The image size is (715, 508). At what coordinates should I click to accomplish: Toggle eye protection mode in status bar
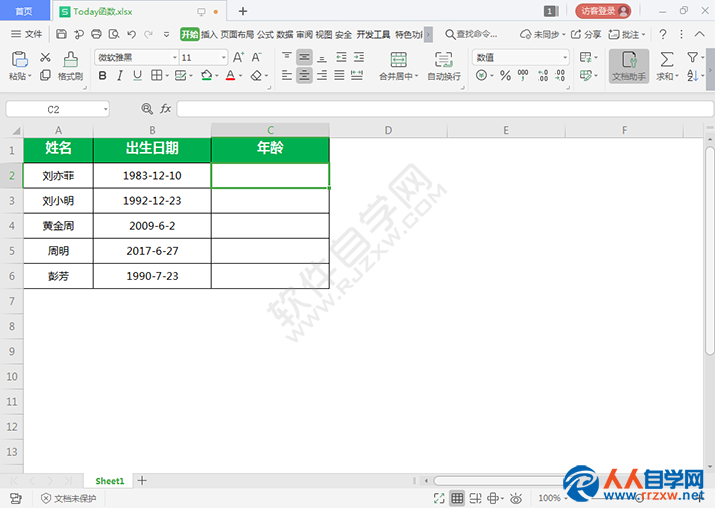(x=516, y=498)
